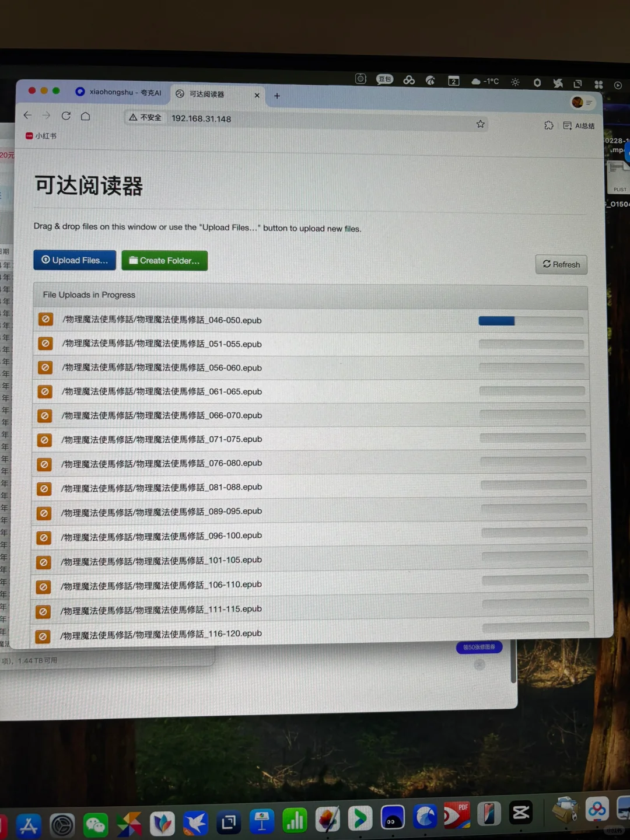The image size is (630, 840).
Task: Open a new browser tab
Action: (277, 96)
